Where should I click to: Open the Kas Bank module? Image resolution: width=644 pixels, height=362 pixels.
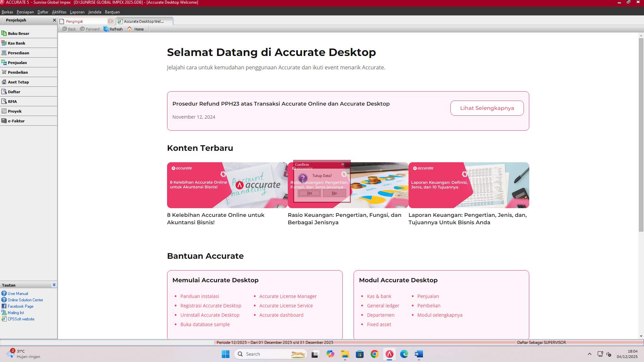(16, 43)
